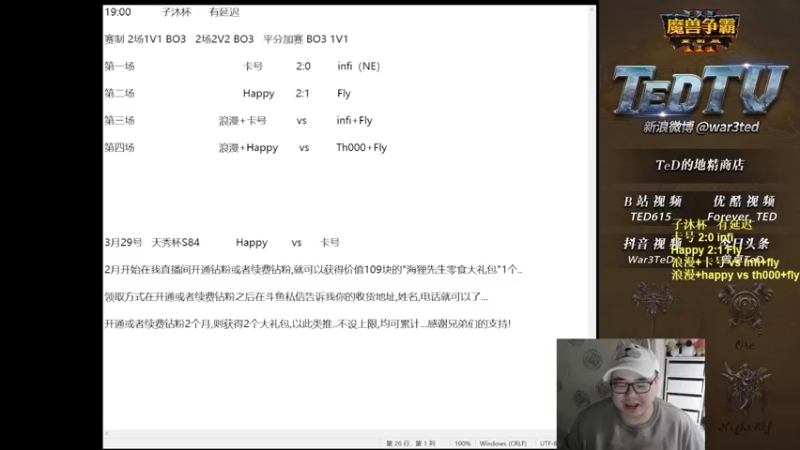Click the Night Elf race emblem
The height and width of the screenshot is (450, 800).
coord(745,390)
